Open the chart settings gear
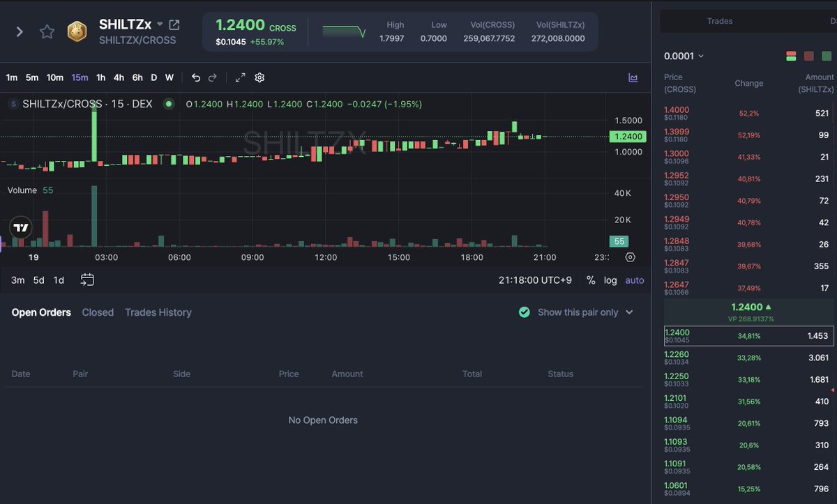837x504 pixels. 259,77
